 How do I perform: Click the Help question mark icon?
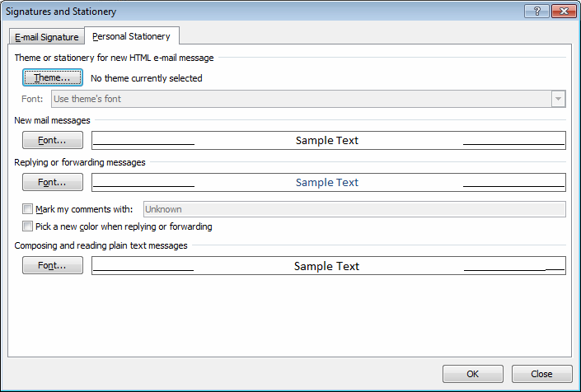[x=536, y=11]
